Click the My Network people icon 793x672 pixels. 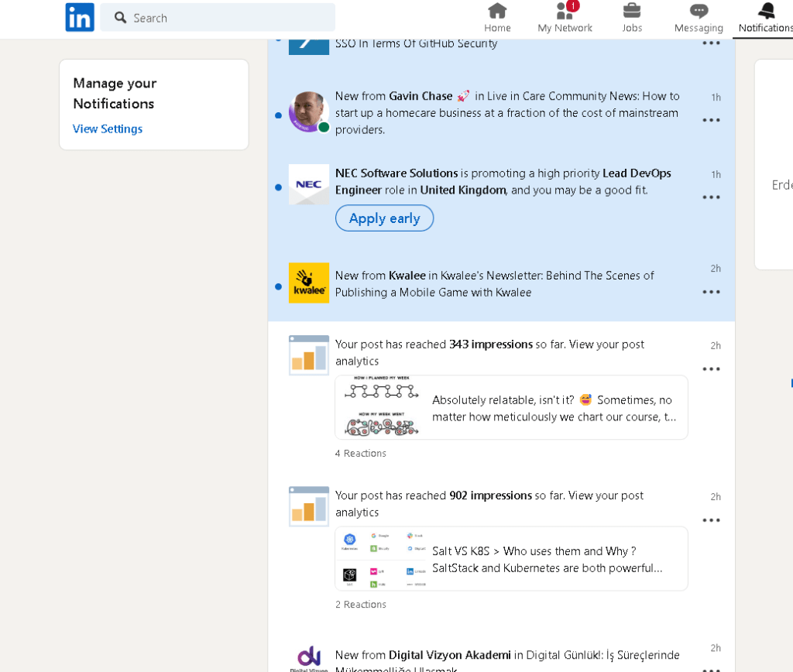click(x=564, y=11)
